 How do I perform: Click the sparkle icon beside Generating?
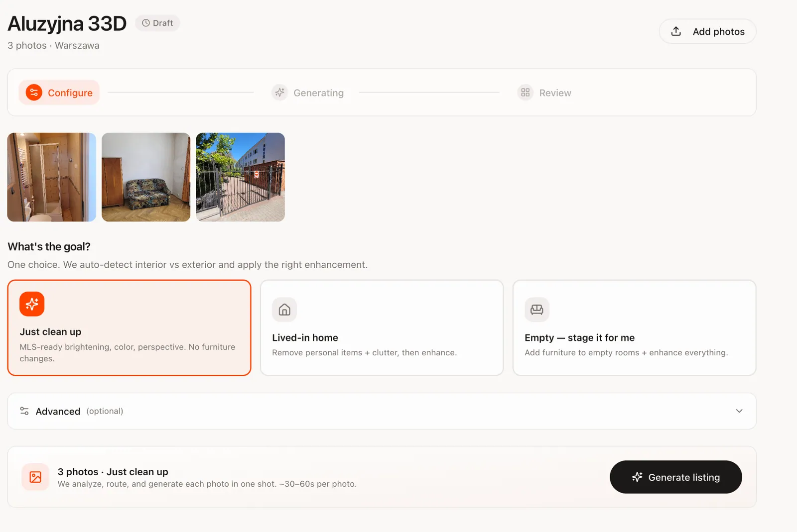coord(280,93)
